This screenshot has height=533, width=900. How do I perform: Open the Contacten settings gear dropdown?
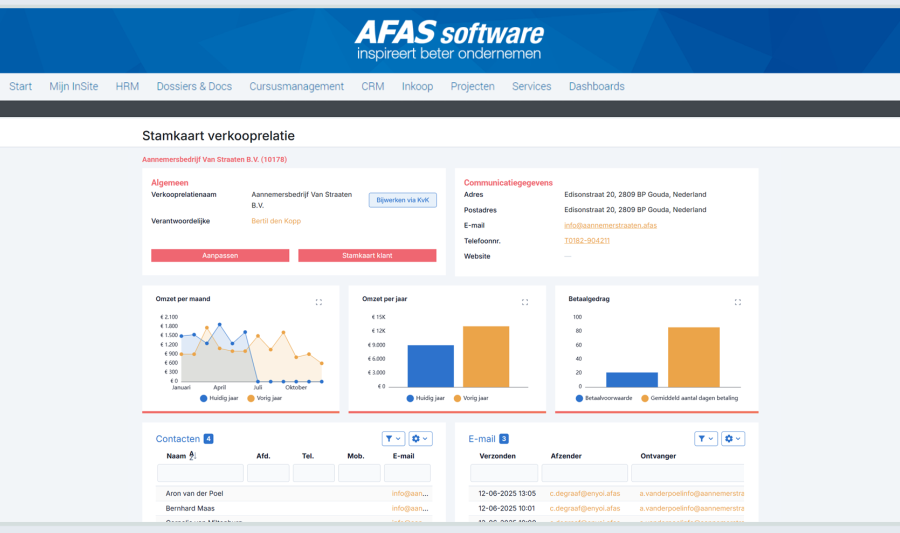(x=420, y=438)
